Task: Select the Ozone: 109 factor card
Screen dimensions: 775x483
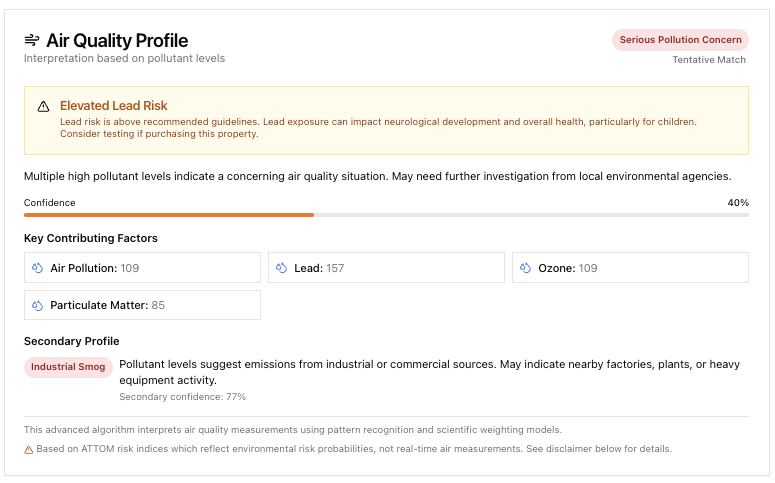Action: tap(630, 268)
